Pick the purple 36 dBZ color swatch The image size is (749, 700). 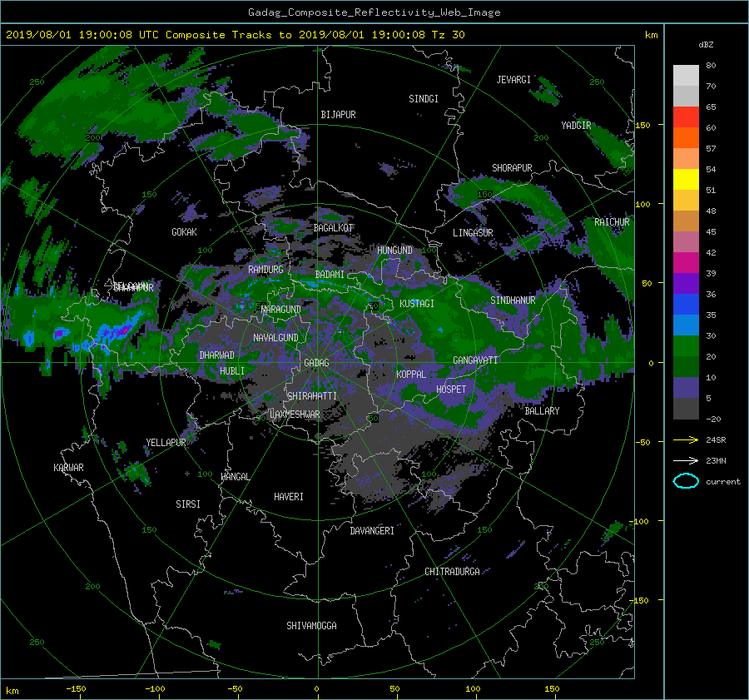point(686,284)
